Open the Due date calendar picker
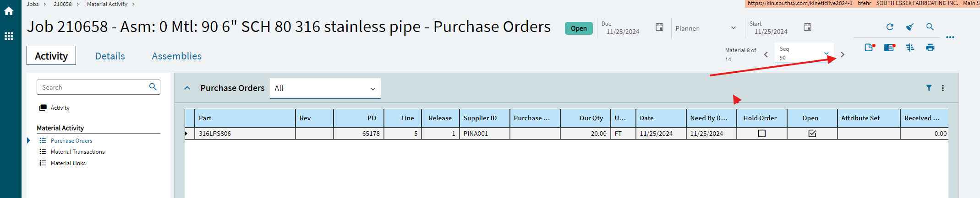 (659, 27)
